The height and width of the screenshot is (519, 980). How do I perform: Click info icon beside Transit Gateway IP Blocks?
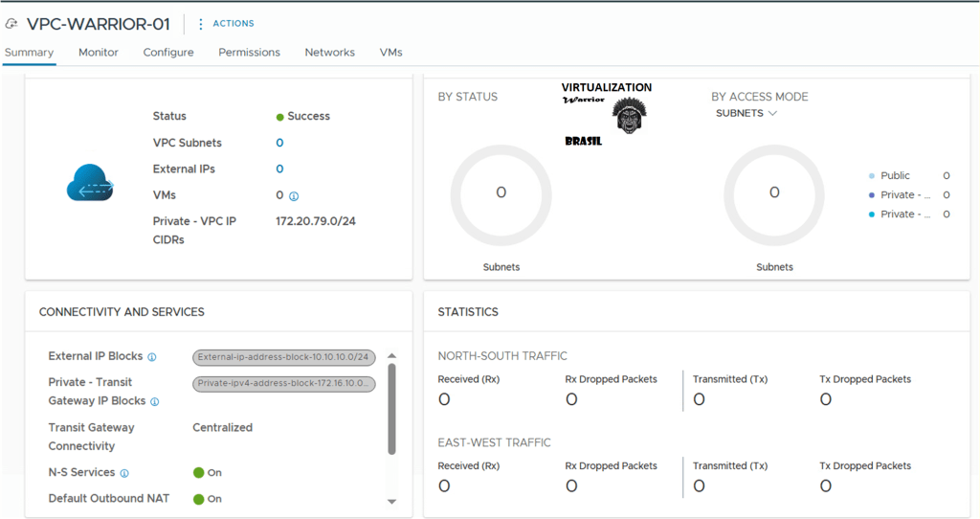155,402
